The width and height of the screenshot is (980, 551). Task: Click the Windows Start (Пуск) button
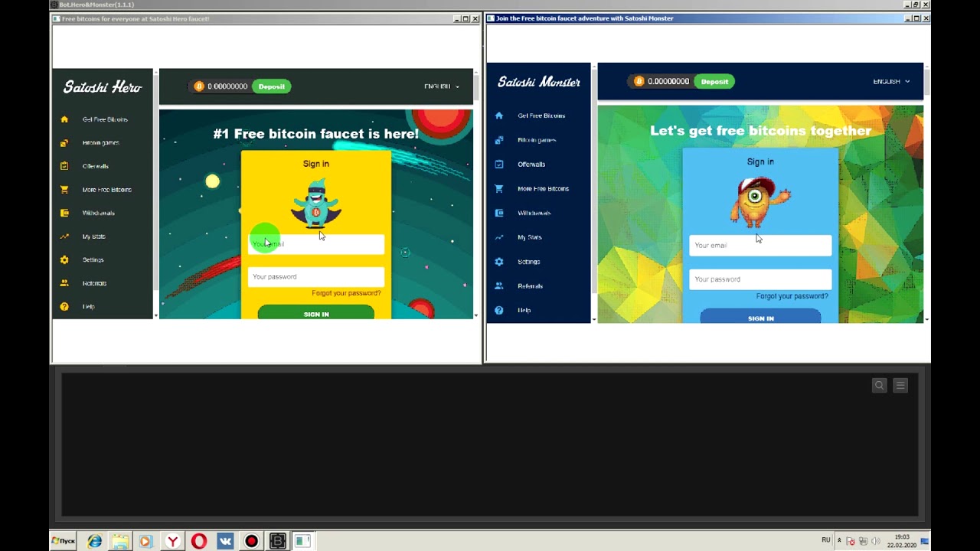[64, 541]
